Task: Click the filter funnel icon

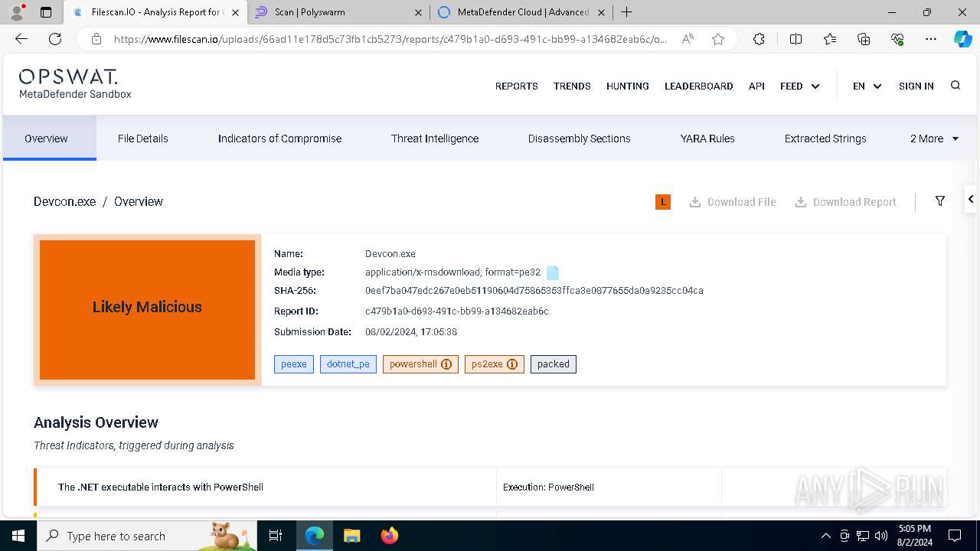Action: coord(940,201)
